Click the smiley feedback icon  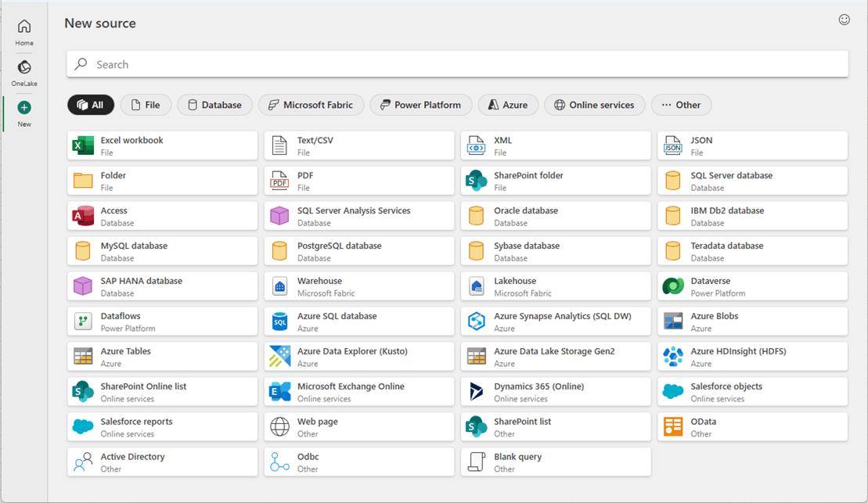coord(844,20)
